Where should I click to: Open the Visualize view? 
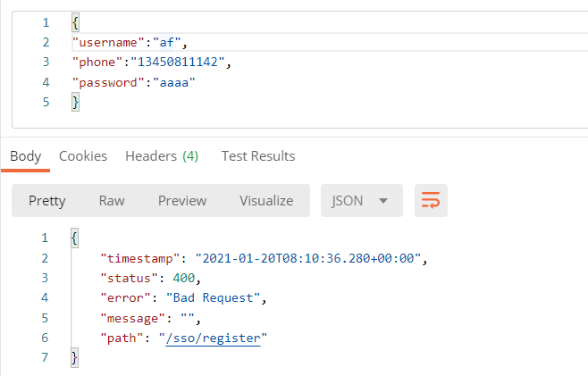click(x=266, y=201)
